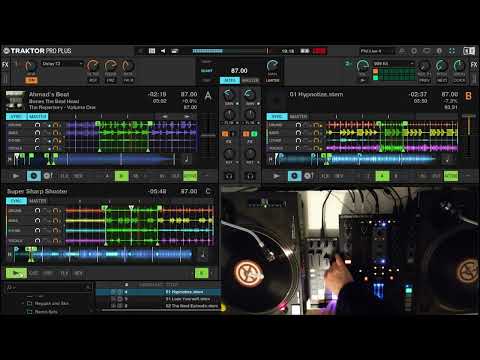Open the layout icon in header
Viewport: 480px width, 360px height.
click(x=152, y=51)
